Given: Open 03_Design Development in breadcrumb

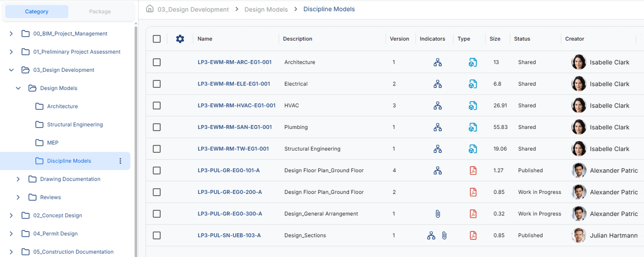Looking at the screenshot, I should pos(193,9).
